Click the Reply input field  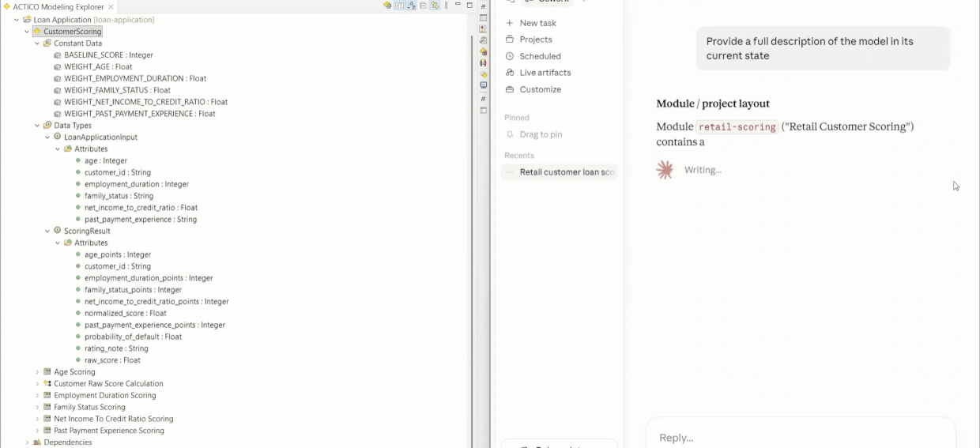801,437
